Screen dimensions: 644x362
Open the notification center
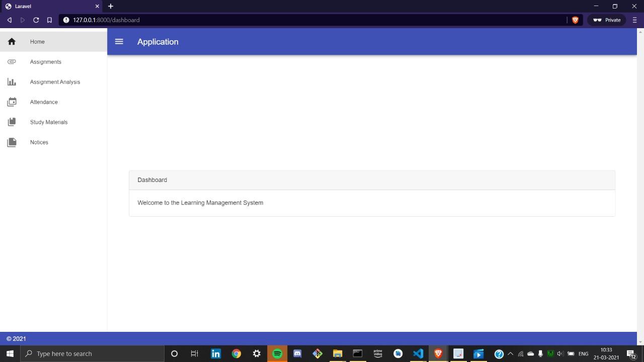pyautogui.click(x=631, y=353)
